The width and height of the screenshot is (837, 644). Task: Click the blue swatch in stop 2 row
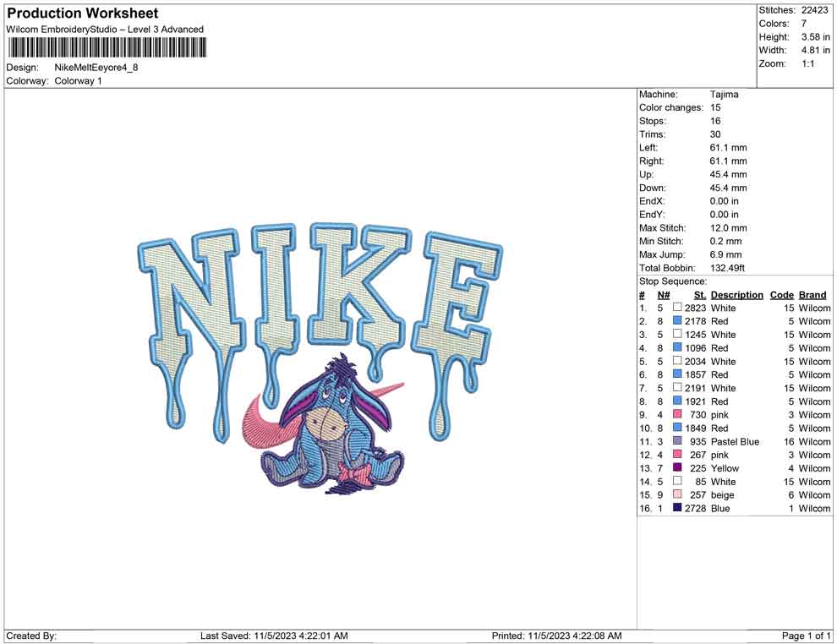point(677,320)
